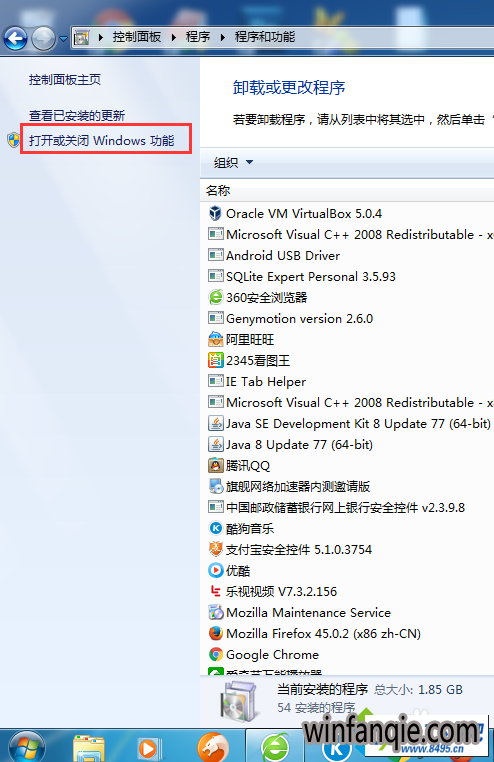494x762 pixels.
Task: Click the Oracle VM VirtualBox icon
Action: [215, 213]
